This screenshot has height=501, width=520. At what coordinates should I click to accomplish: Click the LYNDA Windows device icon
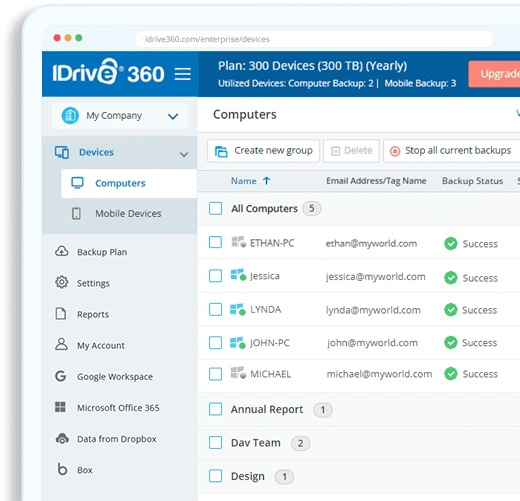click(x=238, y=309)
